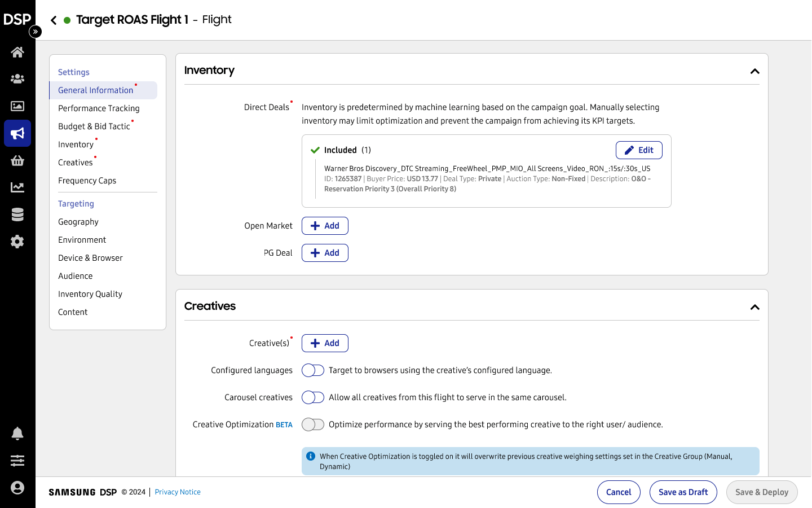The height and width of the screenshot is (508, 812).
Task: Toggle the Configured languages switch
Action: pos(313,370)
